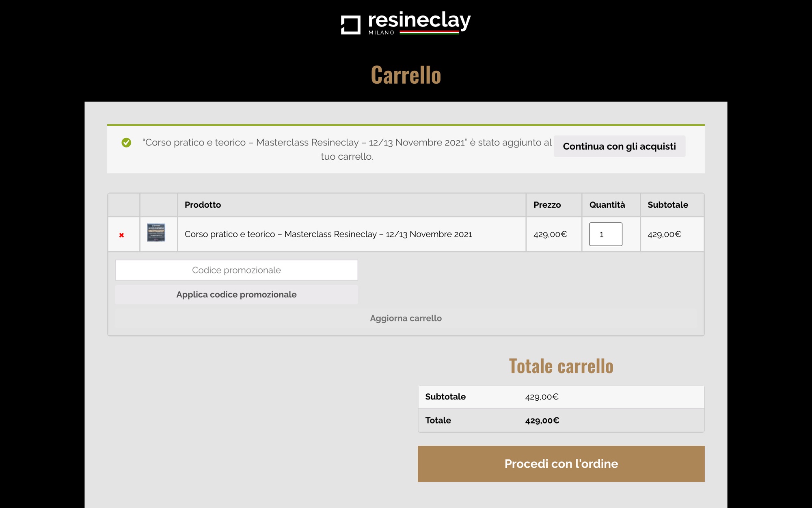Select the subtotal amount in cart totals
The height and width of the screenshot is (508, 812).
coord(542,397)
